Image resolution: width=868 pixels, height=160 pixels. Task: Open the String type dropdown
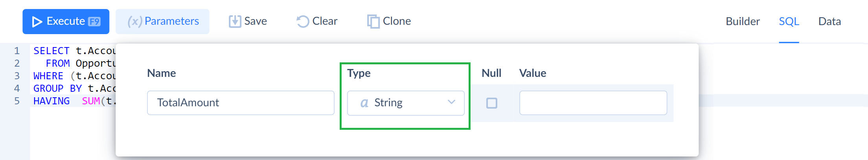tap(406, 103)
